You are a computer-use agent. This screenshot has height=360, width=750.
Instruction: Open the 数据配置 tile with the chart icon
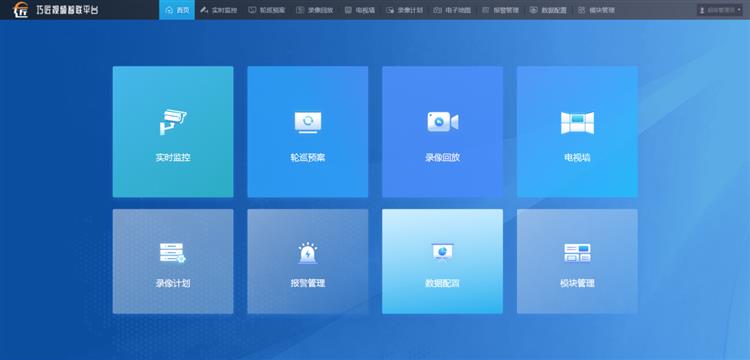click(x=442, y=261)
